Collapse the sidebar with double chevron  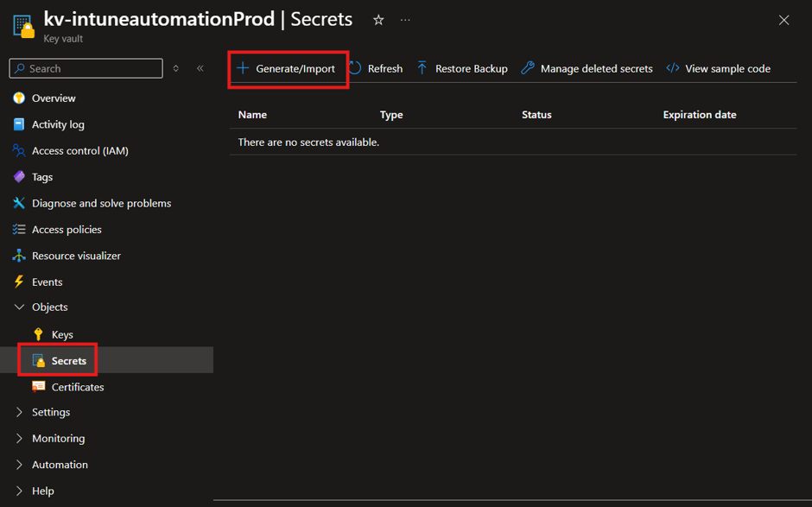pos(200,68)
